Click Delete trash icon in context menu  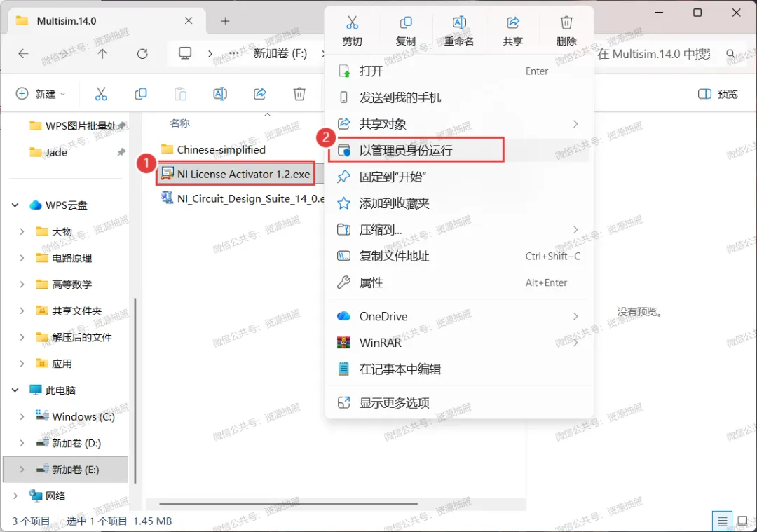coord(566,23)
